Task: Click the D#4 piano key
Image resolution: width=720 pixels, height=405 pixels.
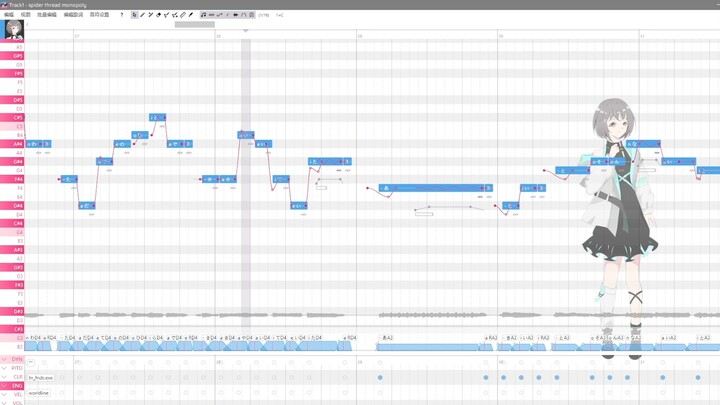Action: 12,205
